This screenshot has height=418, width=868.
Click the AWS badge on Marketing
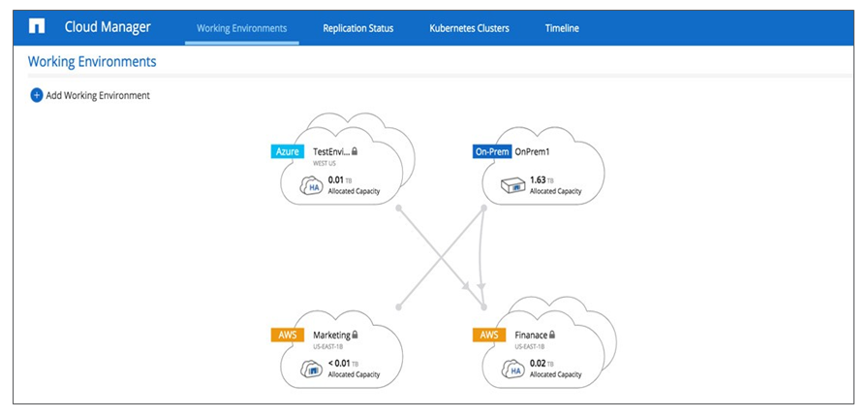288,335
